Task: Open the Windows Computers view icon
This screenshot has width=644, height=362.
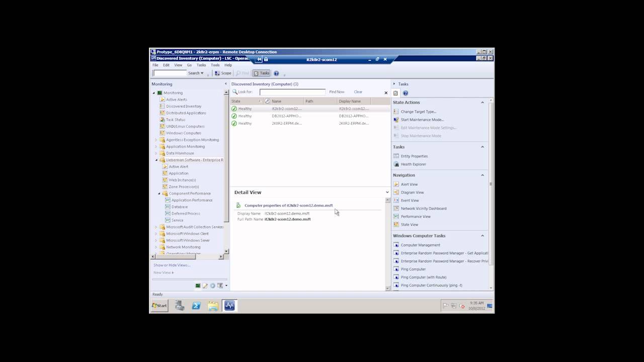Action: pos(162,133)
